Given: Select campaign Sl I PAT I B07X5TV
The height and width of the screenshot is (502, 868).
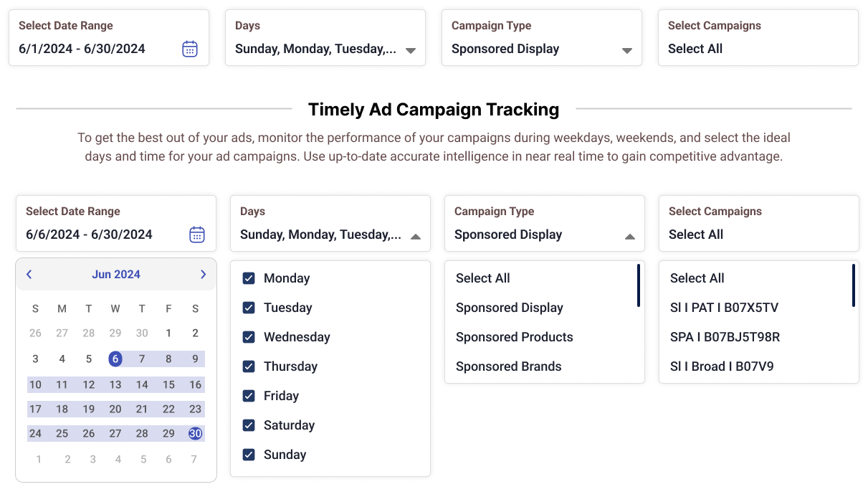Looking at the screenshot, I should tap(724, 308).
